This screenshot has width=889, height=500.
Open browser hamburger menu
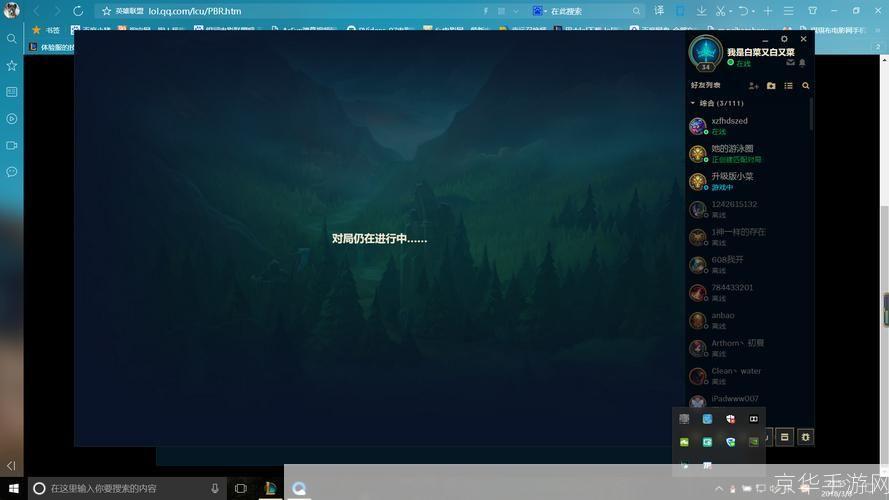[x=788, y=11]
